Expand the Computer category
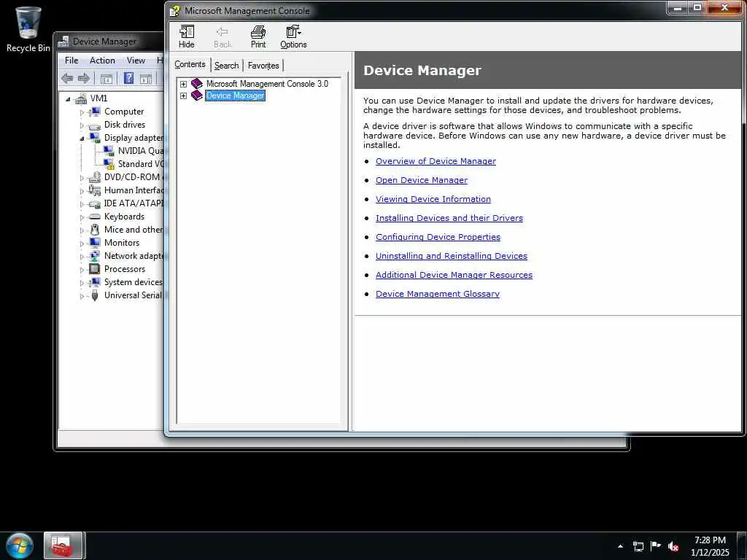 pos(82,112)
